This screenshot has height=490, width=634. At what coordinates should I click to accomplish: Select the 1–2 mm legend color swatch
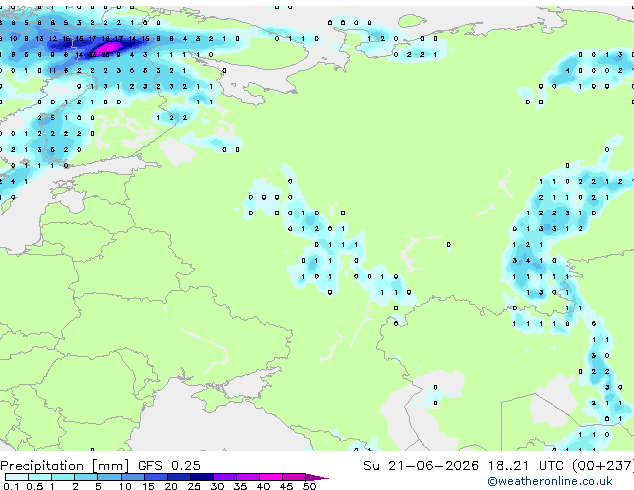click(x=63, y=477)
